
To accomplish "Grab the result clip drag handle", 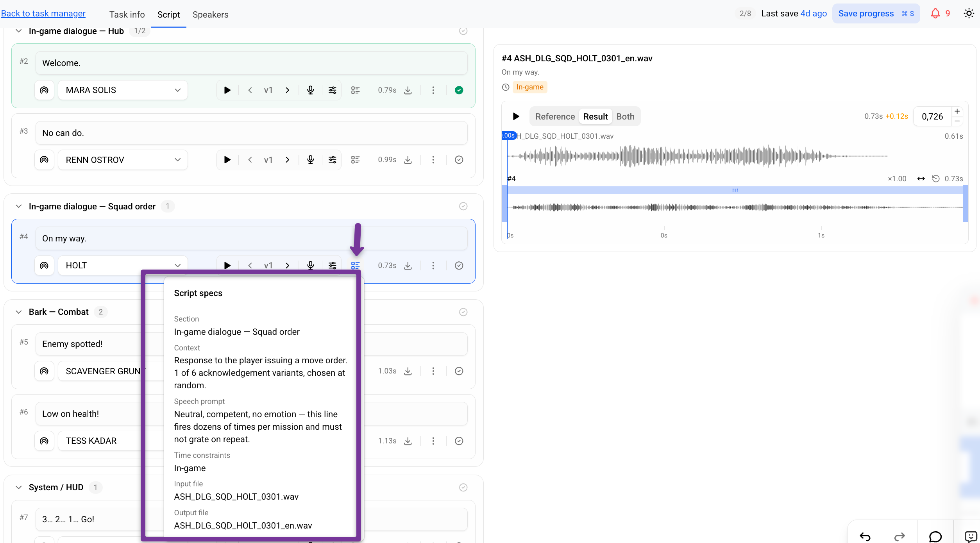I will click(735, 190).
